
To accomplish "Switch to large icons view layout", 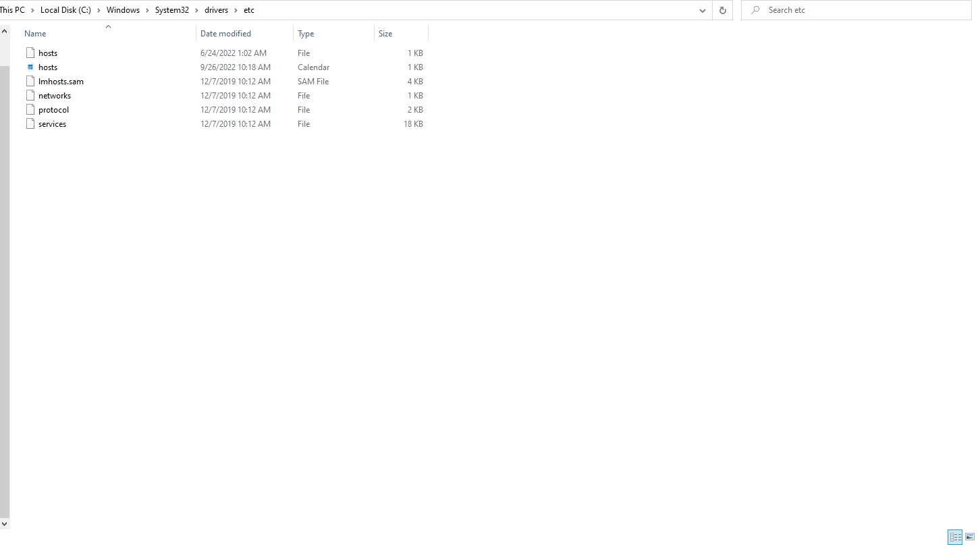I will (970, 537).
